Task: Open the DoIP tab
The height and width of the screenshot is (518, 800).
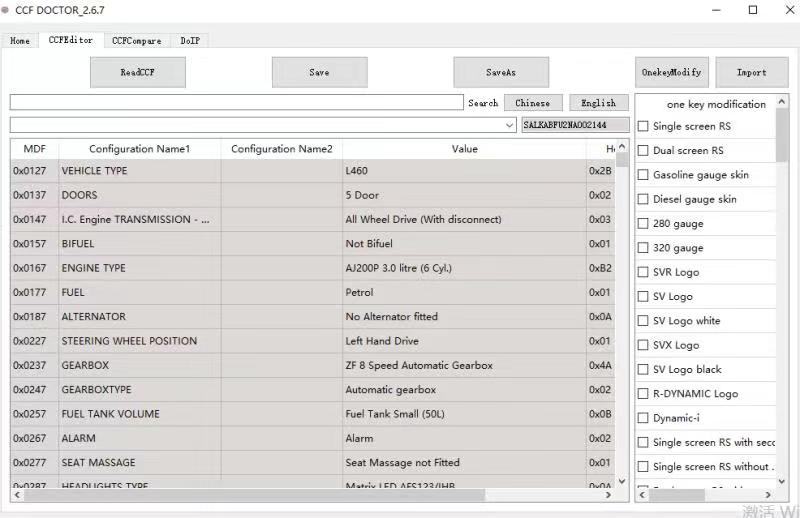Action: pyautogui.click(x=189, y=41)
